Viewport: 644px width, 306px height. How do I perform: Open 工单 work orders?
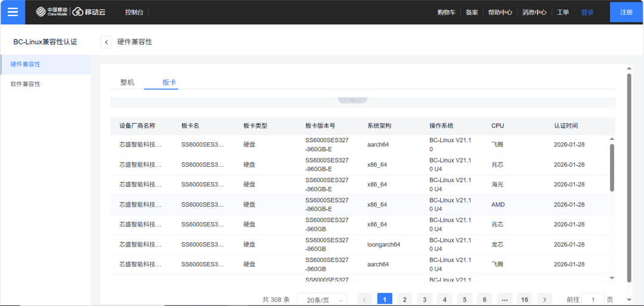click(563, 13)
